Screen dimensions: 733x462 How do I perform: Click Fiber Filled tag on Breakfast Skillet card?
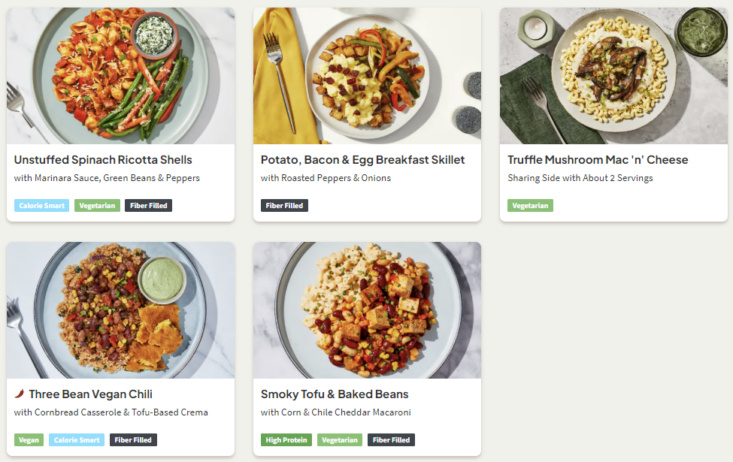[x=285, y=206]
